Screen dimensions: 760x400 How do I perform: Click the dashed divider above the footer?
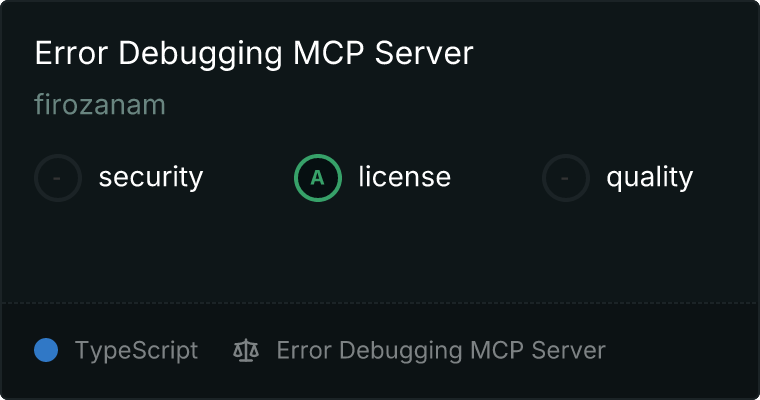click(x=380, y=303)
